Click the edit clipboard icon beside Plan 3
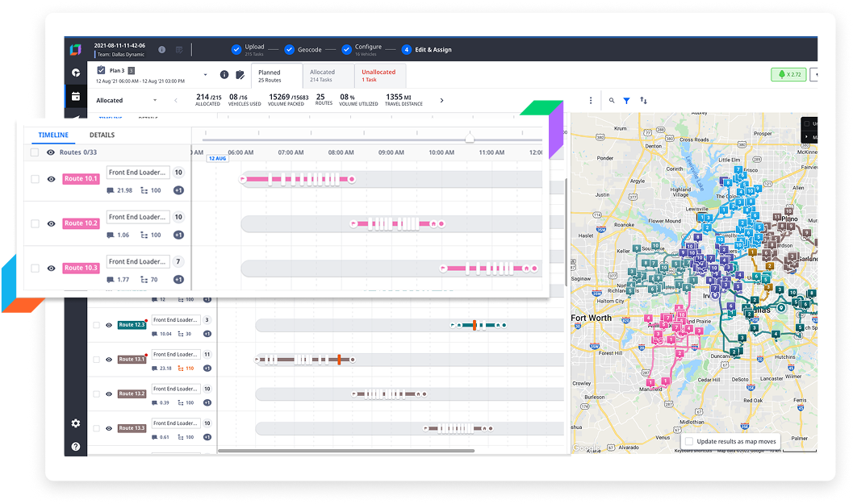Screen dimensions: 853x504 [x=240, y=74]
